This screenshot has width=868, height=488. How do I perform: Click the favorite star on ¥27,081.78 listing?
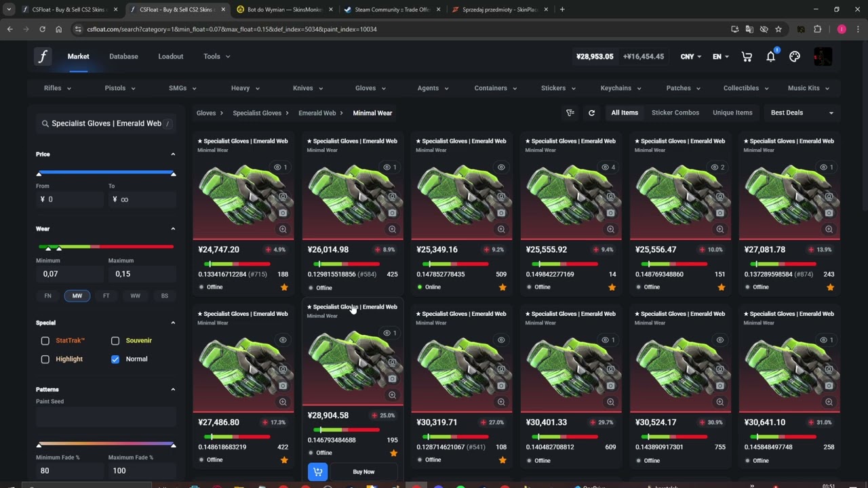pos(830,287)
